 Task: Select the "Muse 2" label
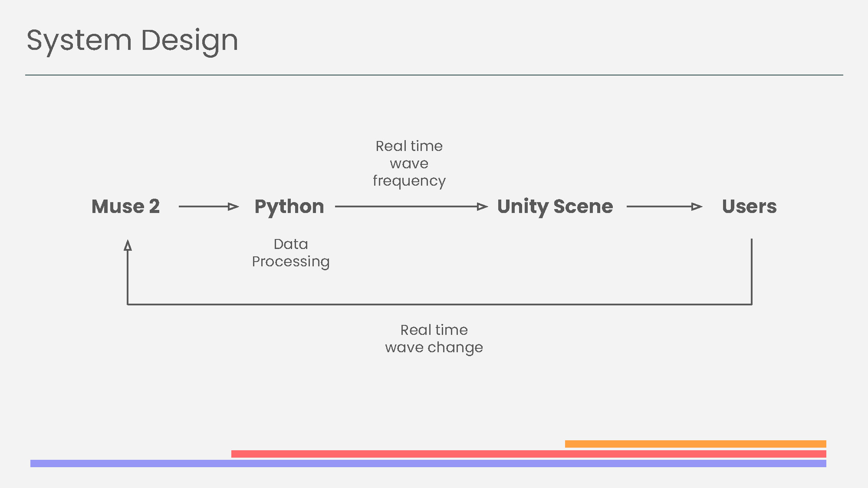(125, 206)
